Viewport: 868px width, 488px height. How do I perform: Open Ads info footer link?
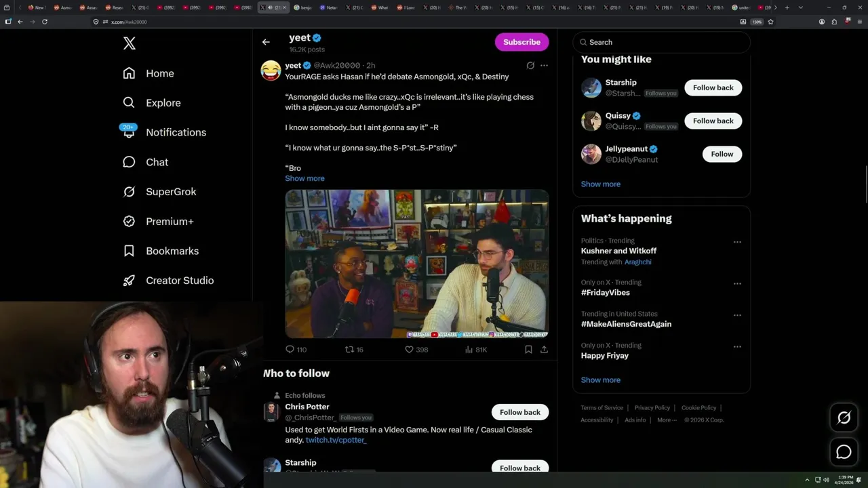point(635,420)
